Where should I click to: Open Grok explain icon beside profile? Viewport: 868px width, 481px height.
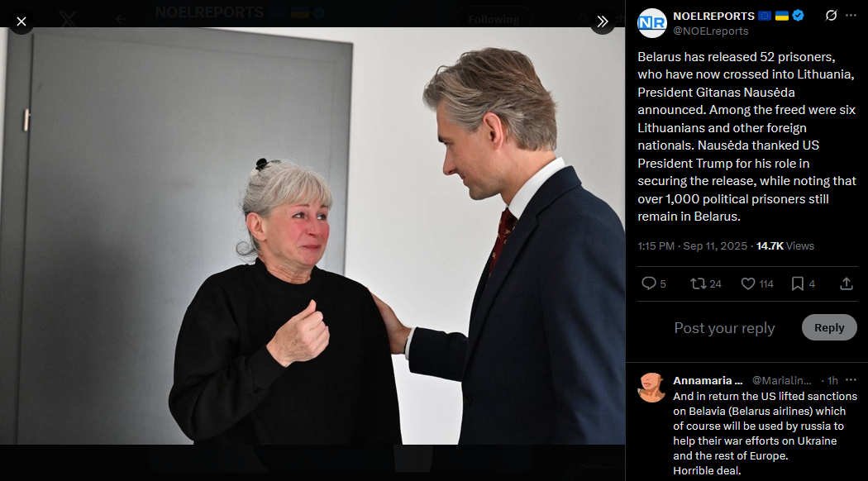(831, 16)
